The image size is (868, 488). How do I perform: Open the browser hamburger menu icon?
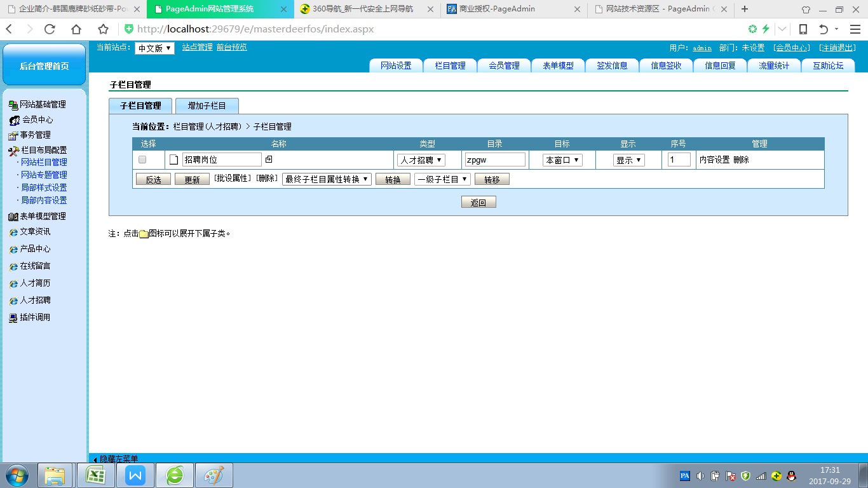pos(855,29)
